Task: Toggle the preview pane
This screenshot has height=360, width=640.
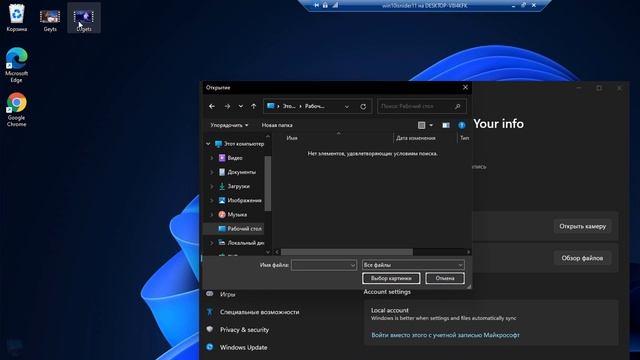Action: tap(446, 125)
